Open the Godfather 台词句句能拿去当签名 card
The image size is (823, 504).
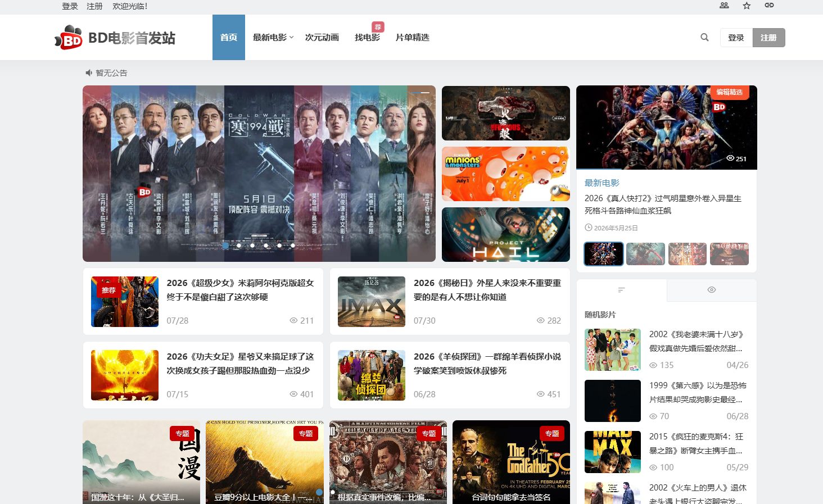512,462
